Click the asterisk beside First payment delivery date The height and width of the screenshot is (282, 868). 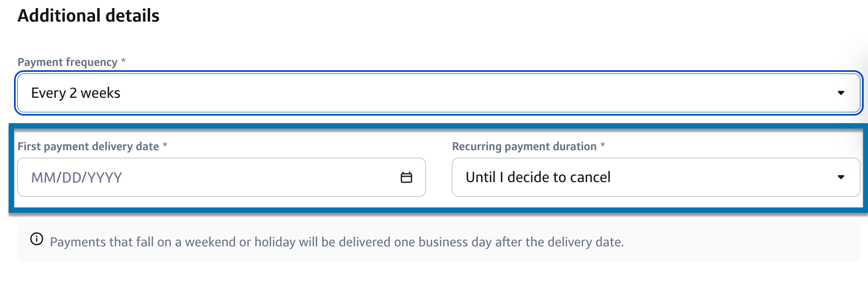[x=165, y=145]
